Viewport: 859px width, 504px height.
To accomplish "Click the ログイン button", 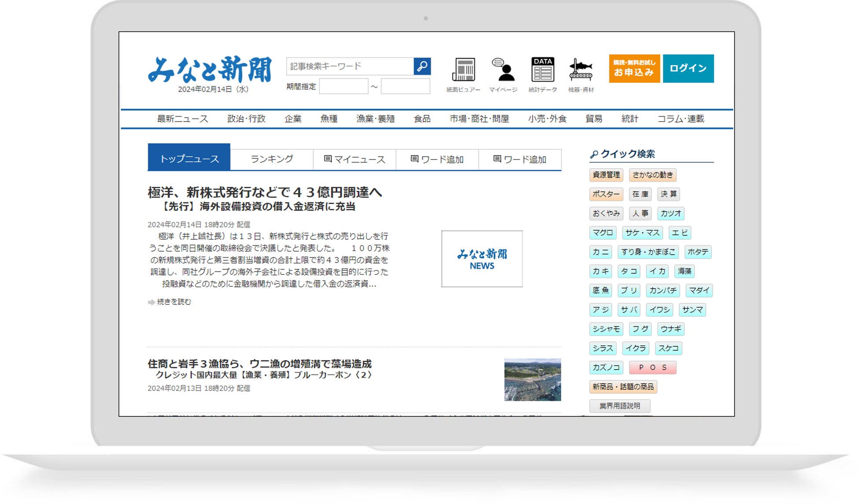I will tap(688, 68).
